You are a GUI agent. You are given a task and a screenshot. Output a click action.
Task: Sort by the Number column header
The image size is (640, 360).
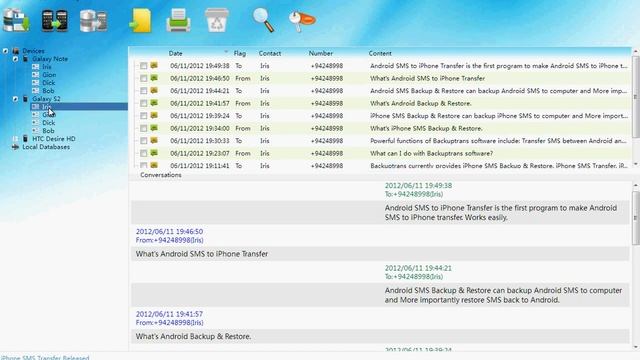[320, 53]
